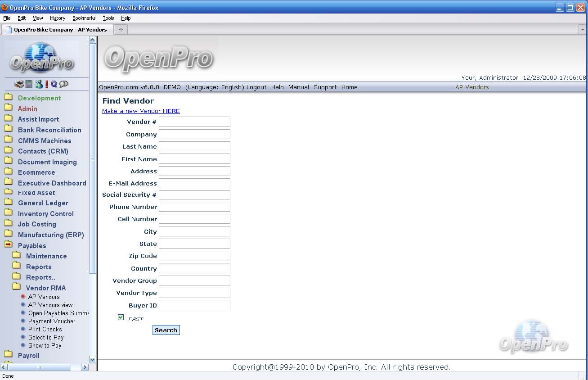Click the Company input field
Viewport: 588px width, 380px height.
(x=194, y=134)
